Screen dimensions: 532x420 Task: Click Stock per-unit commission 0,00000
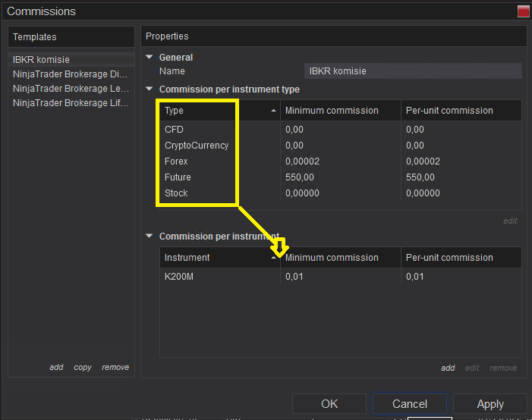(423, 193)
